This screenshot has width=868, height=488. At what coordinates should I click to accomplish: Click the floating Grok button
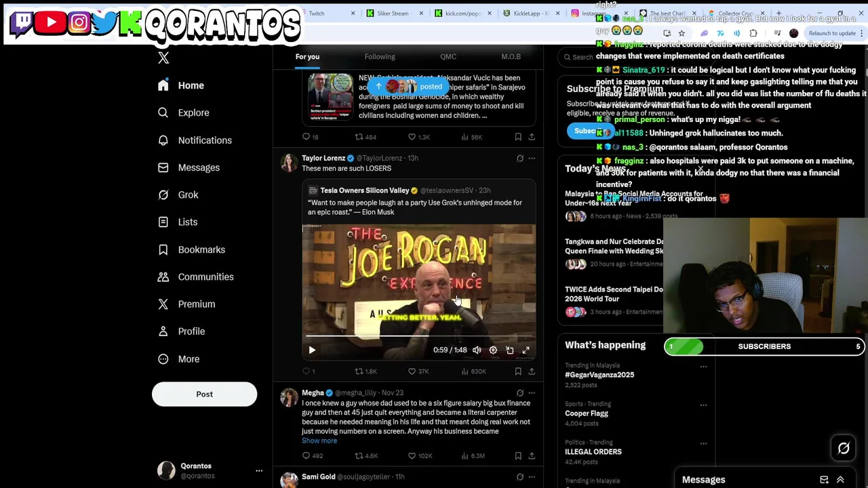[844, 448]
